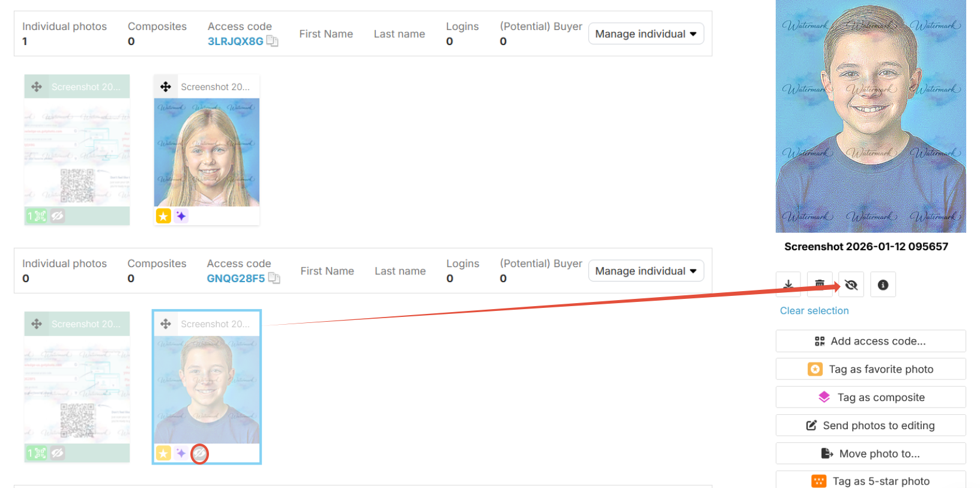The image size is (980, 488).
Task: Click (Potential) Buyer count in 3LRJQX8G row
Action: [x=503, y=41]
